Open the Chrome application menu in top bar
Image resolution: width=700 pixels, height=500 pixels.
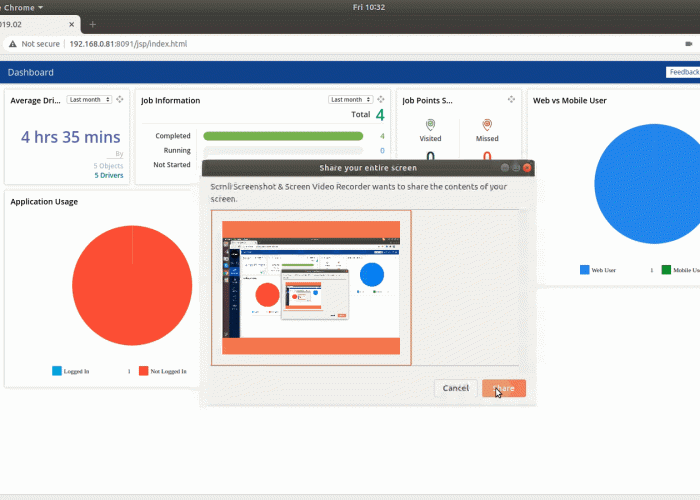[x=20, y=7]
